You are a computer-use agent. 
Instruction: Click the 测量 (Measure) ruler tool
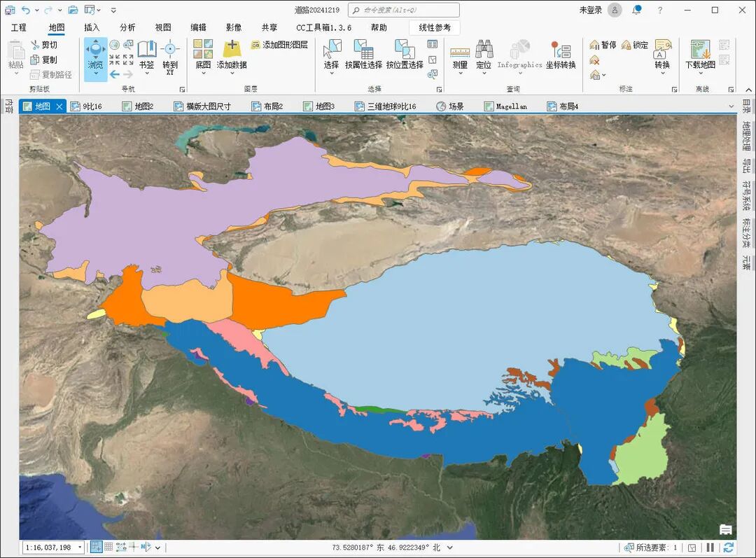460,57
